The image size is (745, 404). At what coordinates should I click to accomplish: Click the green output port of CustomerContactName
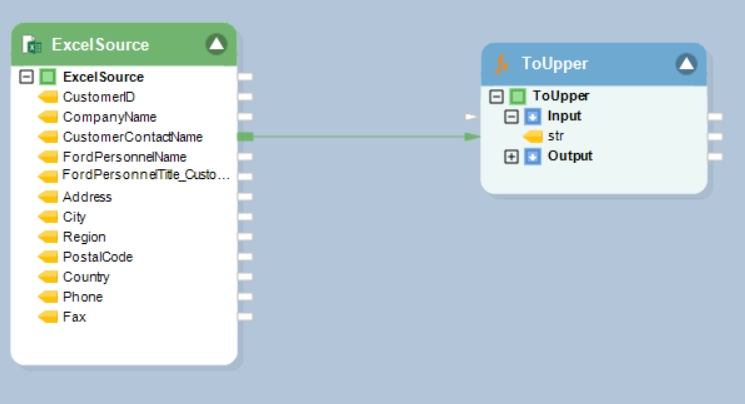tap(245, 137)
